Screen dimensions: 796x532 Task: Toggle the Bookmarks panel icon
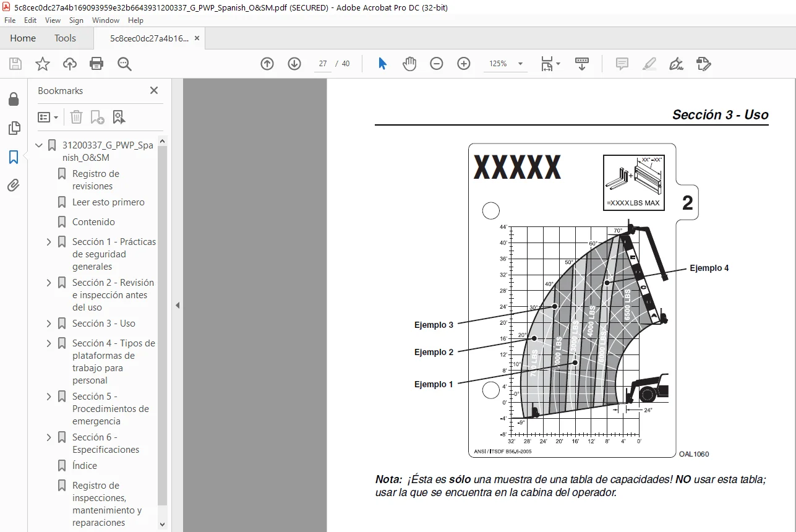coord(14,157)
